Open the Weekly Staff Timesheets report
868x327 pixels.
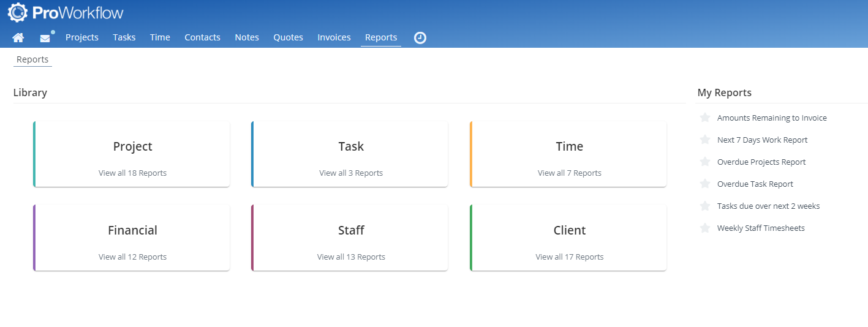tap(761, 228)
